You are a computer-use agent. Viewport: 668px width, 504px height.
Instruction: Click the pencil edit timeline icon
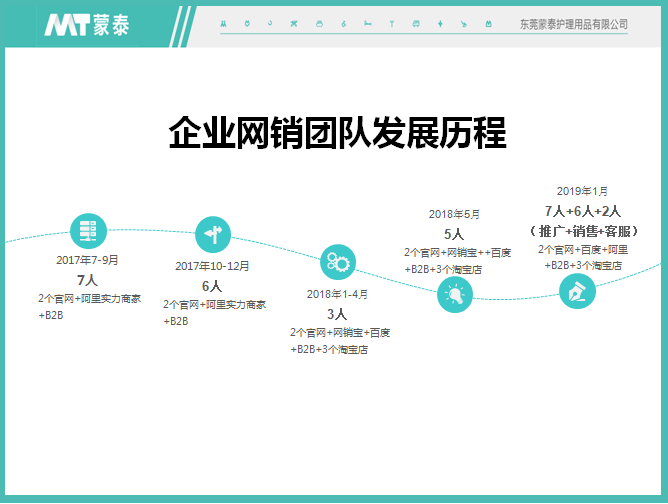[577, 290]
